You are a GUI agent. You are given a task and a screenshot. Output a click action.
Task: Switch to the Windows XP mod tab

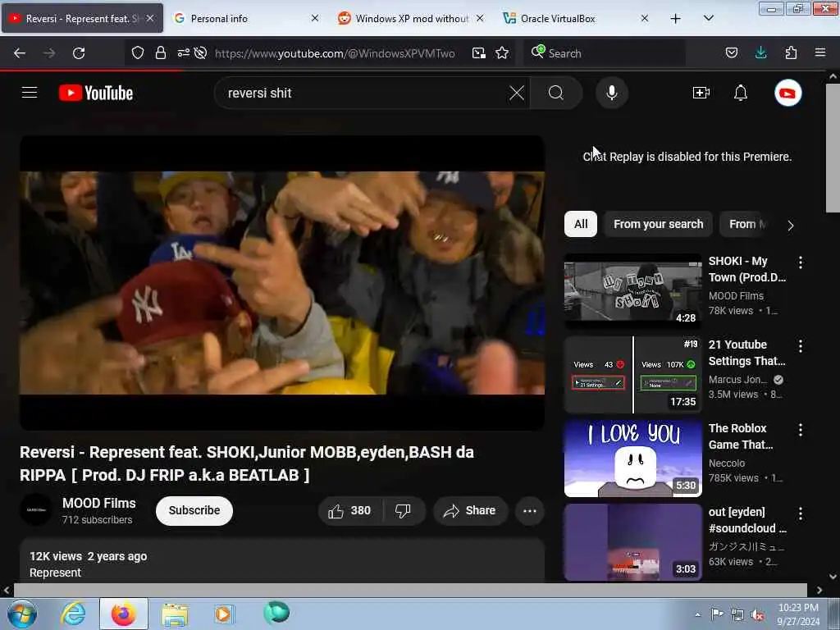411,19
